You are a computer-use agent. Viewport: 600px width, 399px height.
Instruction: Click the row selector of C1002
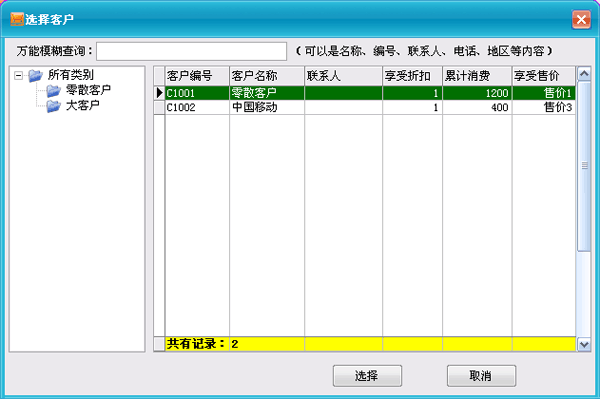(x=159, y=107)
